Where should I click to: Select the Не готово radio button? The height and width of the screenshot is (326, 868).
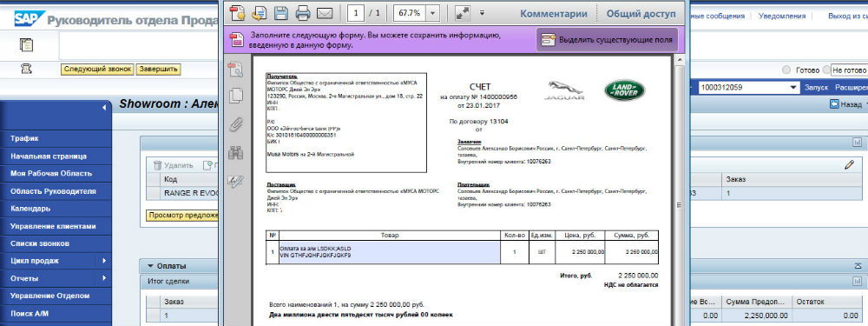point(827,70)
